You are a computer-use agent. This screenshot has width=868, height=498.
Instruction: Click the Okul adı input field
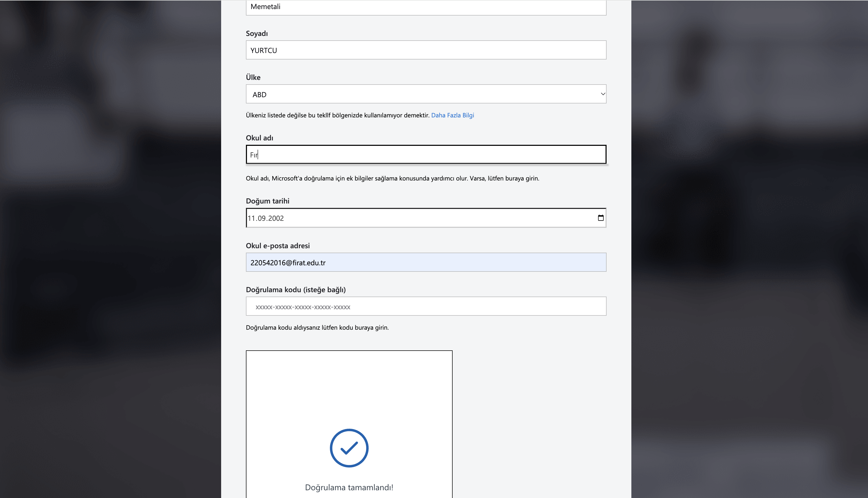pos(426,155)
